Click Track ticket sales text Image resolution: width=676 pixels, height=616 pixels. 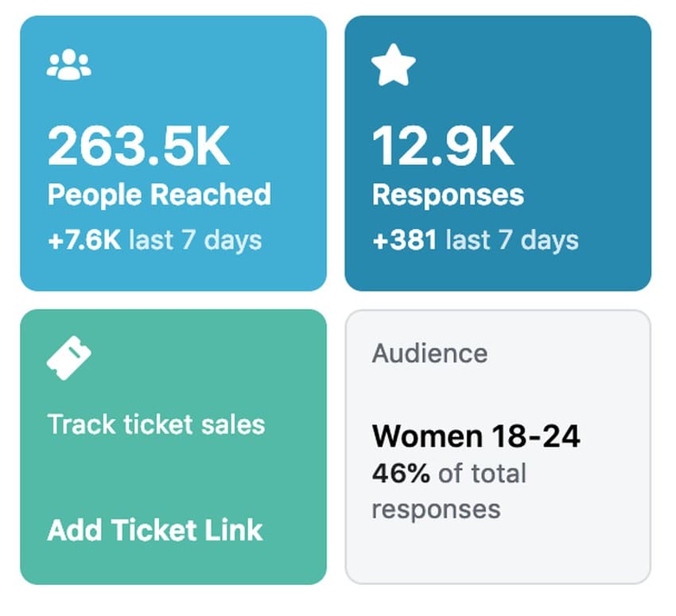point(156,424)
